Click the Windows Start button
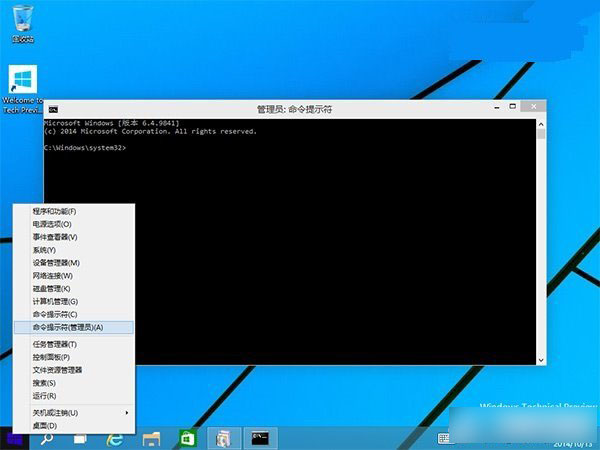This screenshot has height=450, width=600. (x=15, y=438)
